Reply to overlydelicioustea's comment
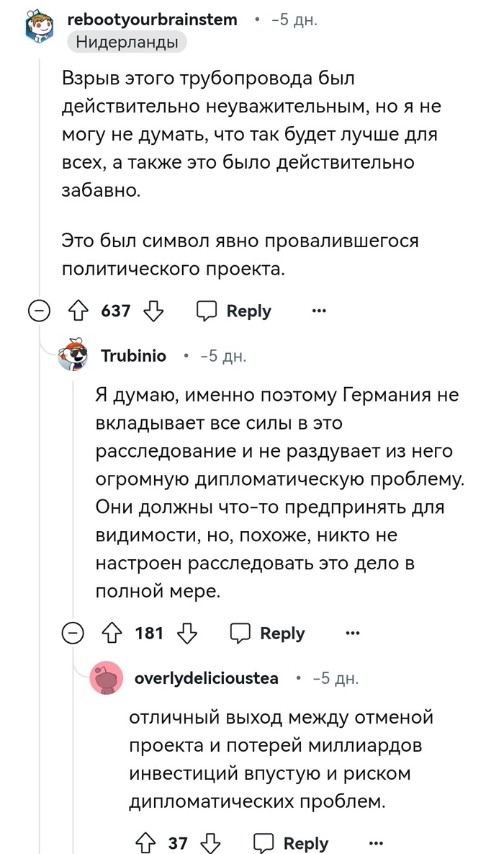 [x=292, y=843]
